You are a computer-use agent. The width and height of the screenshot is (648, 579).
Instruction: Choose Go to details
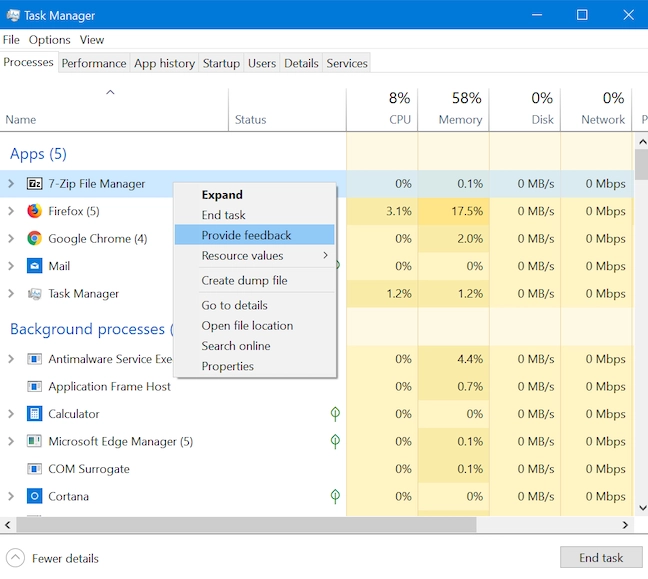tap(255, 305)
